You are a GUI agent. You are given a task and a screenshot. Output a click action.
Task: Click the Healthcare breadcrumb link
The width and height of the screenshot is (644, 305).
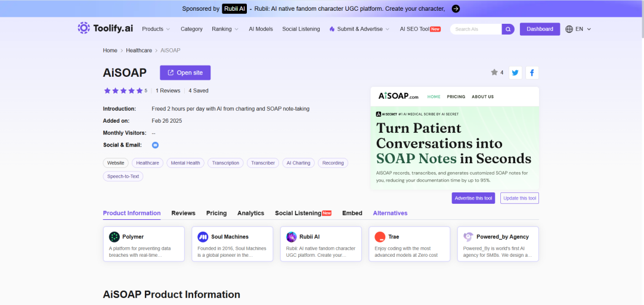[139, 51]
